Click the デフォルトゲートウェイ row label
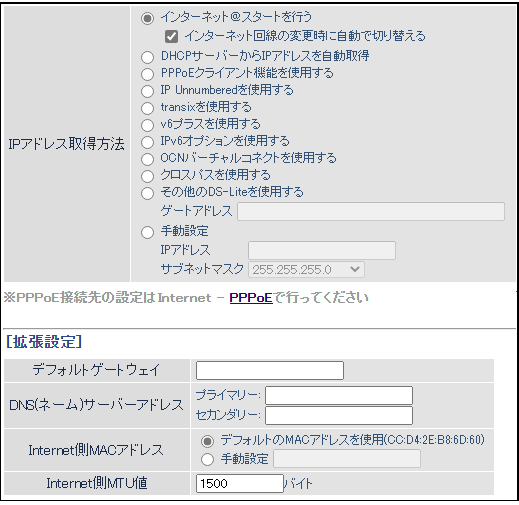Image resolution: width=519 pixels, height=505 pixels. (97, 370)
